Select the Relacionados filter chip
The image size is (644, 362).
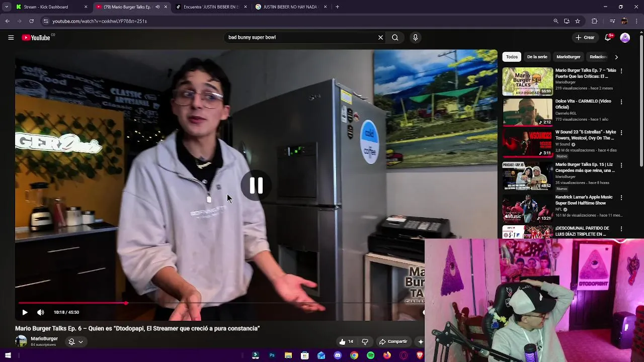tap(598, 57)
